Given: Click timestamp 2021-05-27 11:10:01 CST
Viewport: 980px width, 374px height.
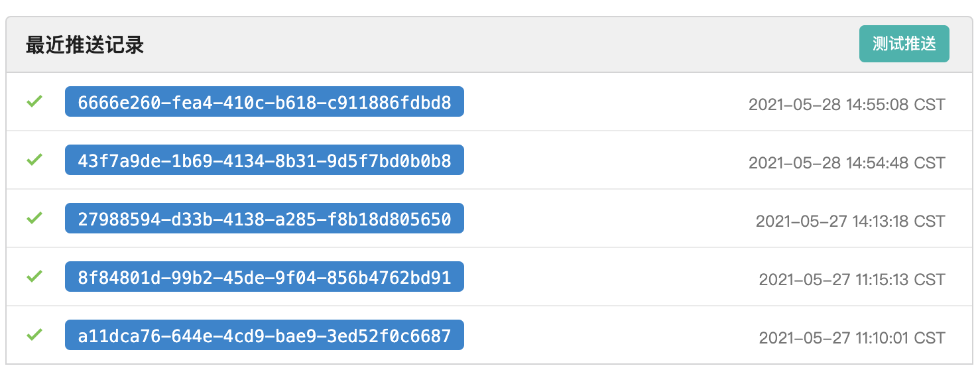Looking at the screenshot, I should pos(852,338).
